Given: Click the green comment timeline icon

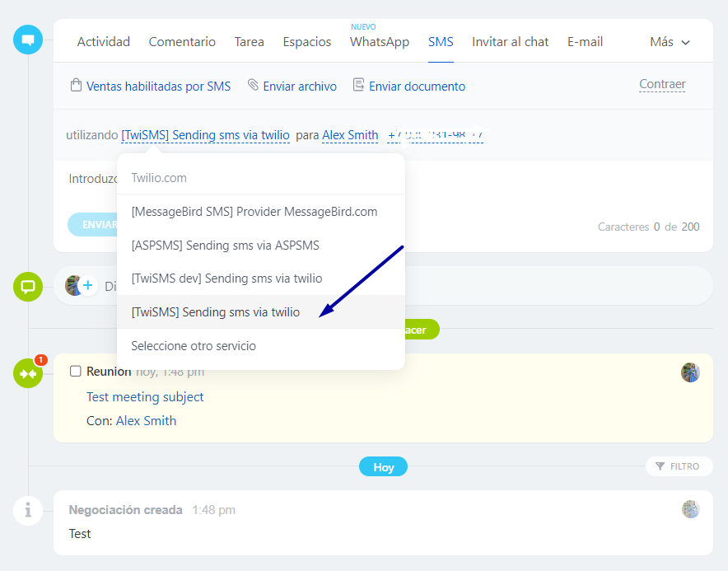Looking at the screenshot, I should point(28,287).
